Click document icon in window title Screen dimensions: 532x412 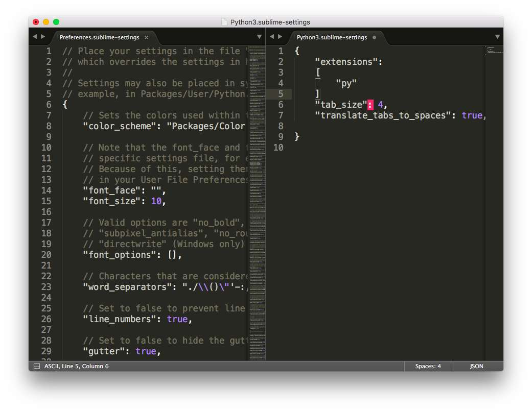click(x=224, y=22)
